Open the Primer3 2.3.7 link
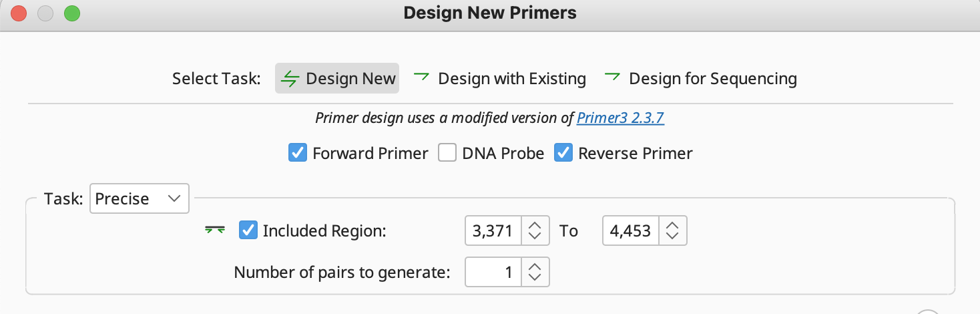The image size is (980, 314). point(620,118)
